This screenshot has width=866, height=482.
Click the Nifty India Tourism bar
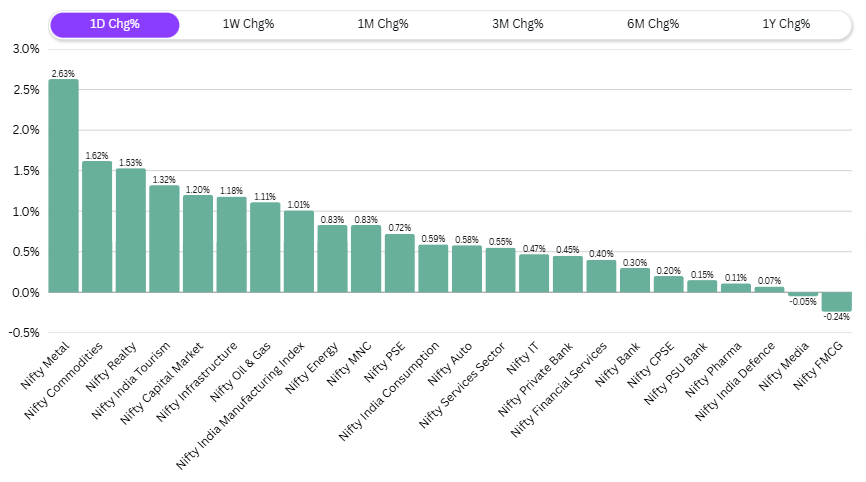[164, 239]
